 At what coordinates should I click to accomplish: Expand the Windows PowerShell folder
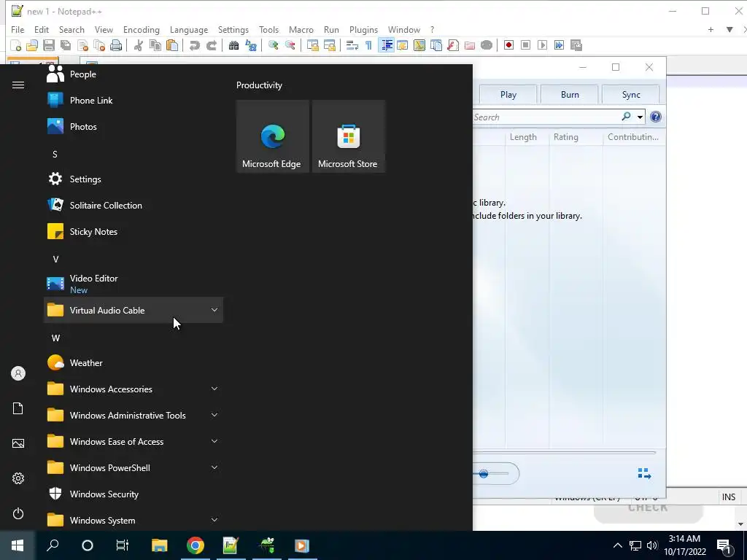(x=133, y=467)
